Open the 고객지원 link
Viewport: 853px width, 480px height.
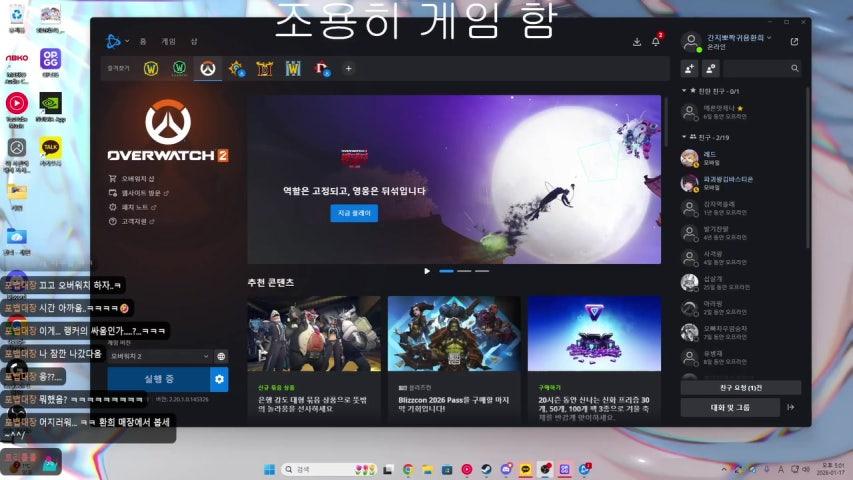[x=132, y=221]
